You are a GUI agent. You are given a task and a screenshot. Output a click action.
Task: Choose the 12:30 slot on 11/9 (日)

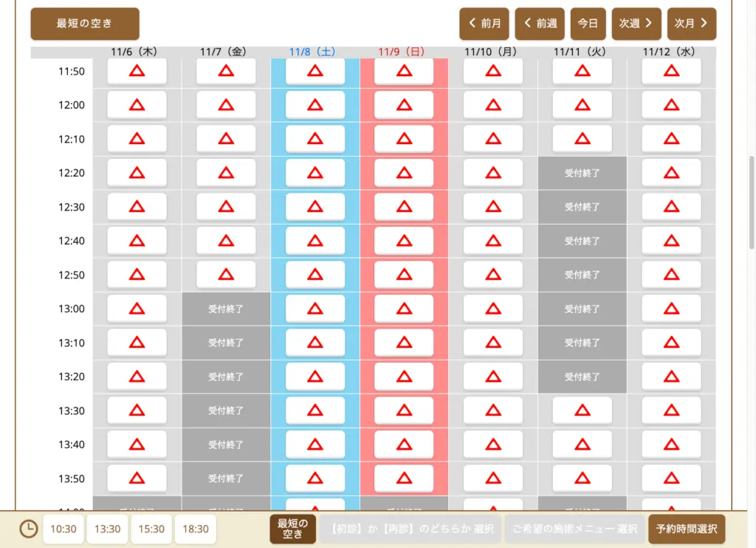[x=404, y=207]
